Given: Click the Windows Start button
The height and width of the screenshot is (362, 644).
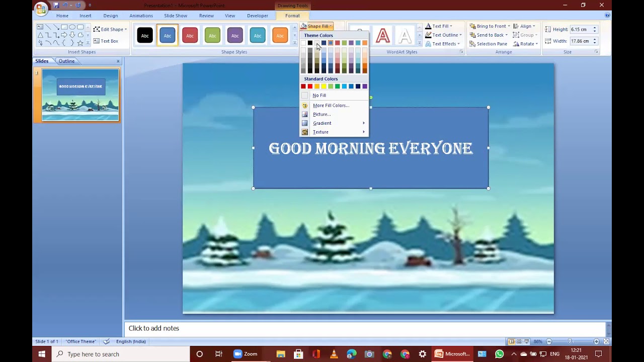Looking at the screenshot, I should pyautogui.click(x=42, y=354).
